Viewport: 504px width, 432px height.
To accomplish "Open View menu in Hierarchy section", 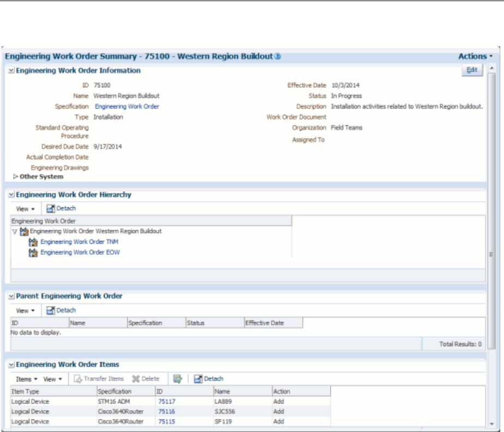I will point(25,208).
